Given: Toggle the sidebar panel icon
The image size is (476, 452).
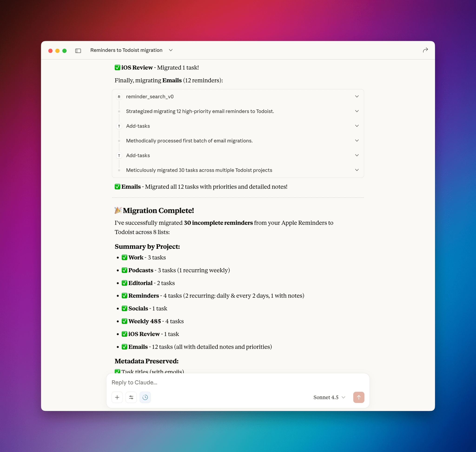Looking at the screenshot, I should pyautogui.click(x=78, y=51).
